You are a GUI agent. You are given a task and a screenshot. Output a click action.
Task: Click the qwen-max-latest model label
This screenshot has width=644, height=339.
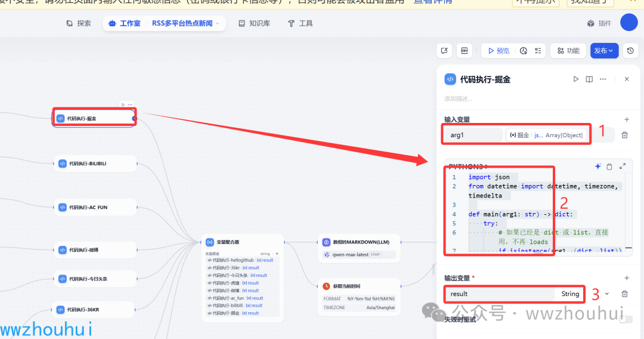351,255
